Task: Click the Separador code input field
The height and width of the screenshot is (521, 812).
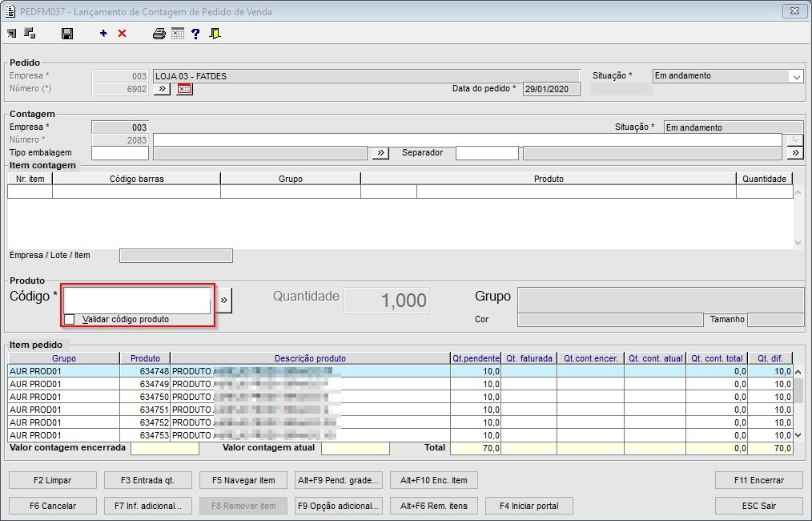Action: pyautogui.click(x=487, y=153)
